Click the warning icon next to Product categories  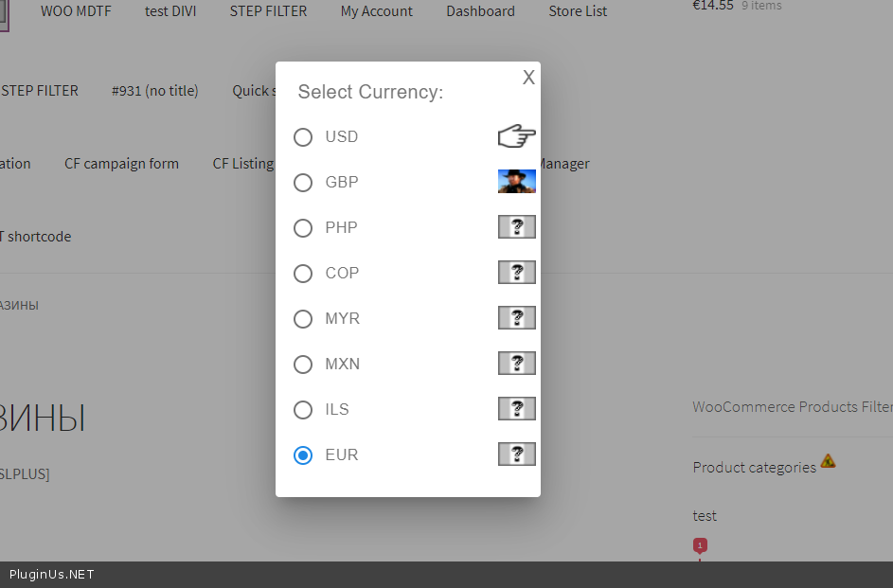click(828, 461)
